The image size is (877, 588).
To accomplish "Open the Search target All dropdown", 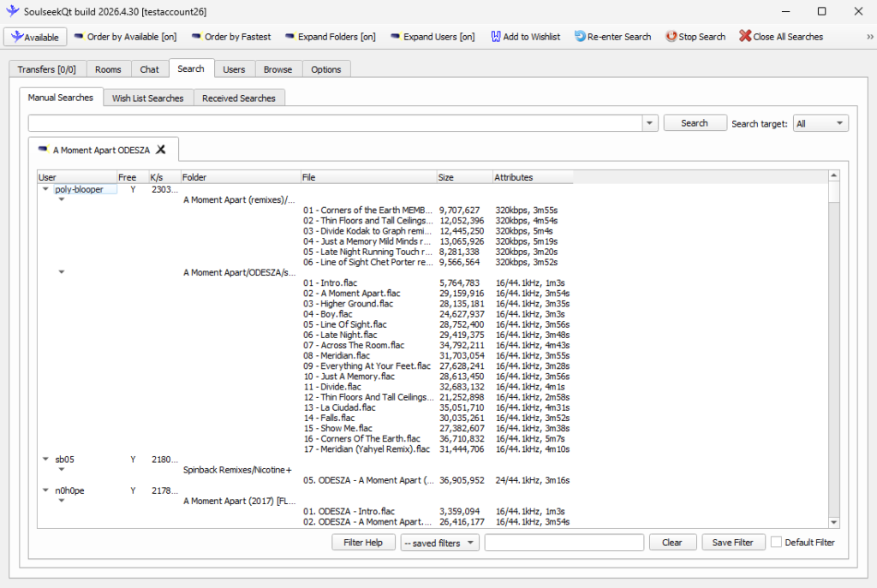I will tap(820, 123).
